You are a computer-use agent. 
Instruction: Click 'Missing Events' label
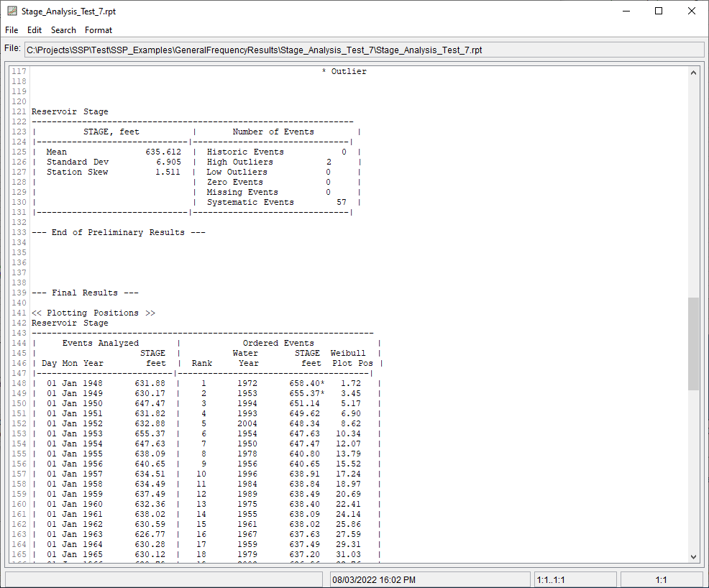click(x=242, y=192)
